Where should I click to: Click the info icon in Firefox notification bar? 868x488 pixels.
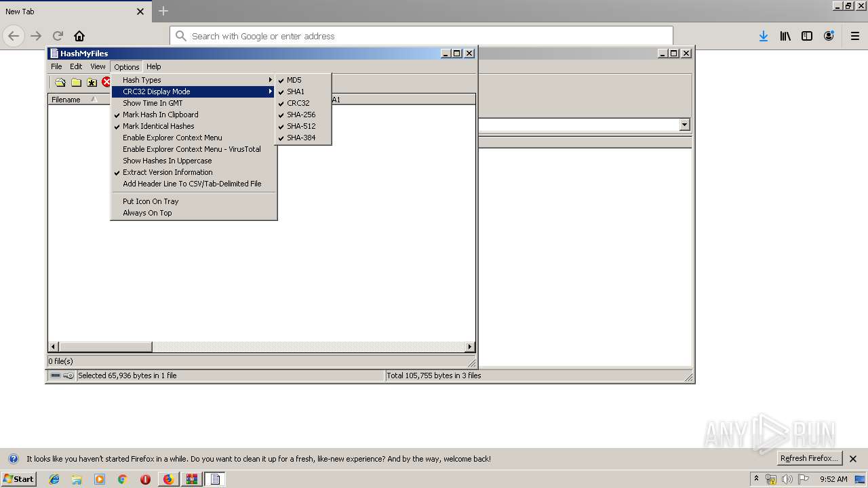[x=13, y=459]
